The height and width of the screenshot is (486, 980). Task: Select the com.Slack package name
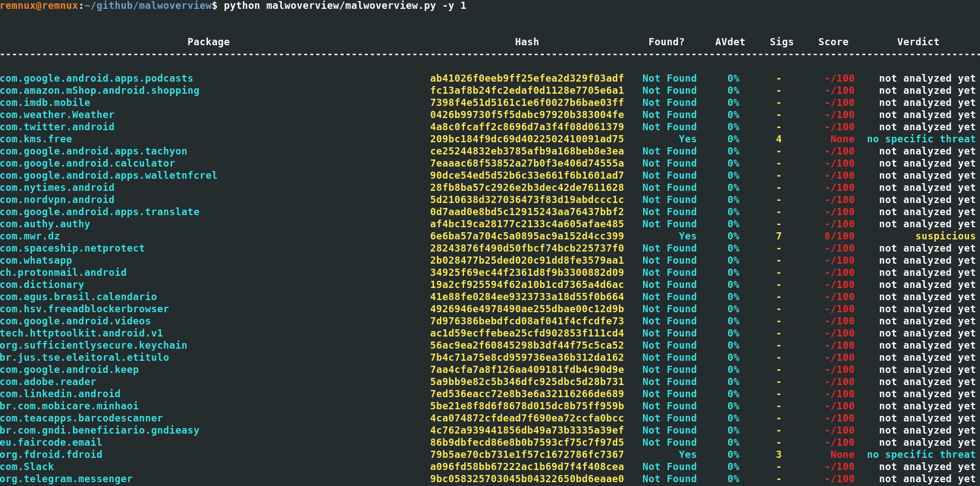tap(27, 467)
